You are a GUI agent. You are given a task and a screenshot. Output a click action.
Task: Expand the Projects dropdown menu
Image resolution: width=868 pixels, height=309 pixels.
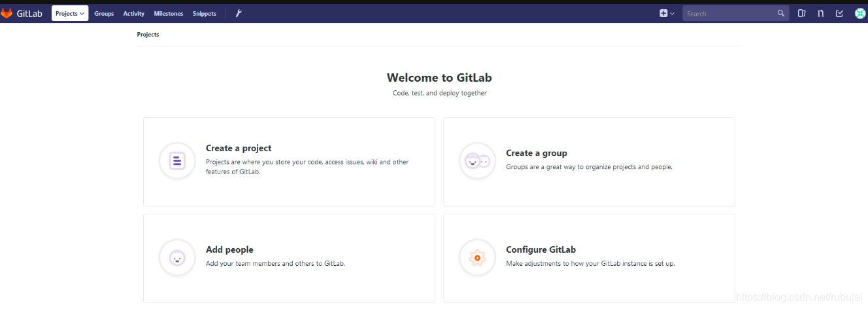tap(70, 13)
